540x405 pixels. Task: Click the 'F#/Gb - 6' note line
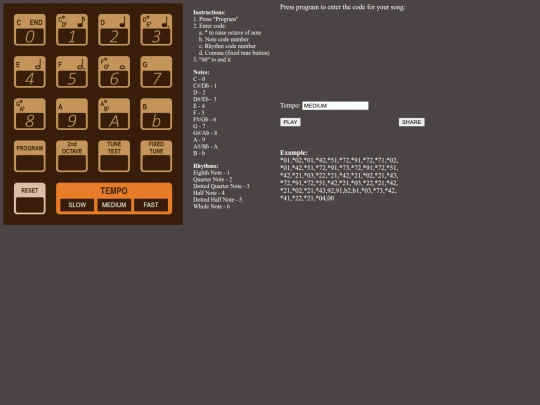pyautogui.click(x=205, y=120)
